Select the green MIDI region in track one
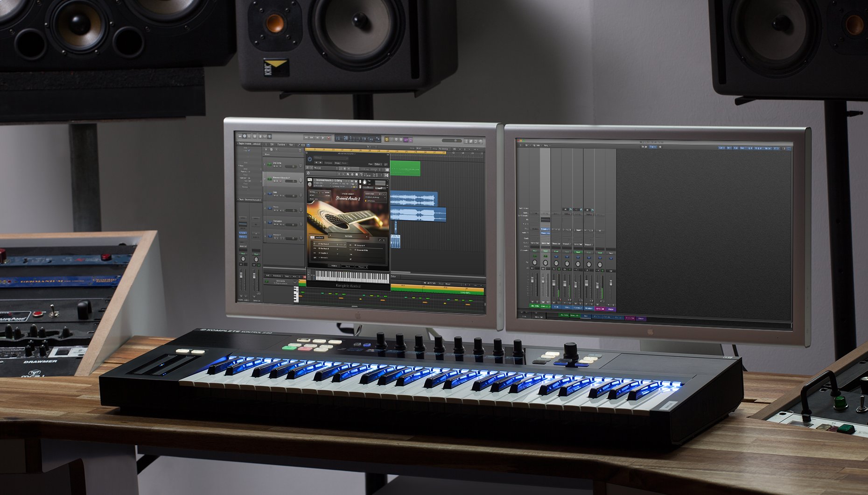 click(405, 168)
